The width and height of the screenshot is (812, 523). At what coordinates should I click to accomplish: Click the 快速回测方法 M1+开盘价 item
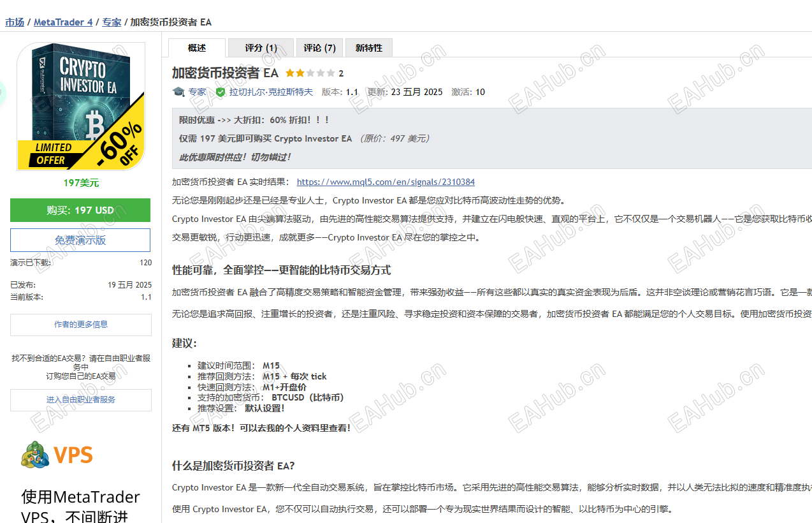pos(252,387)
